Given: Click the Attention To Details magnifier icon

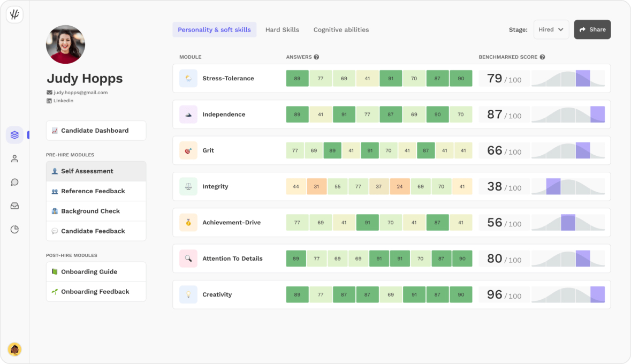Looking at the screenshot, I should point(188,258).
